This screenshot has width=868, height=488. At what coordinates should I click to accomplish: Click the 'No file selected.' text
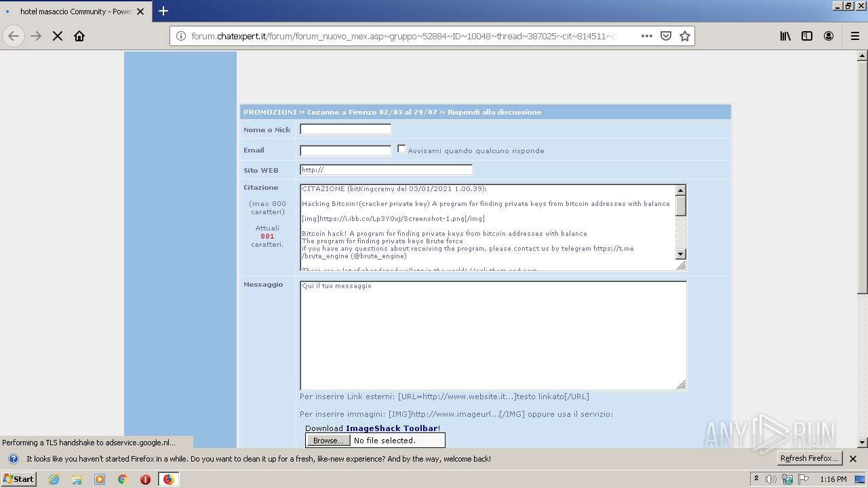point(384,441)
